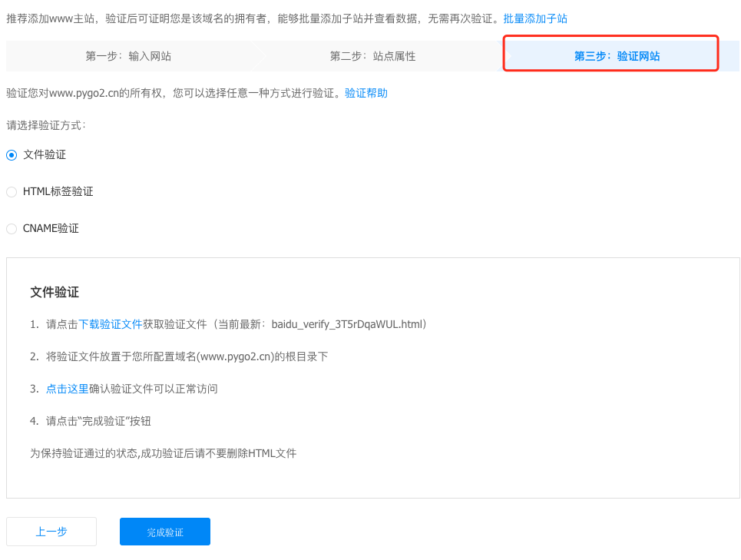Screen dimensions: 741x560
Task: Download file via 下载验证文件 link
Action: 111,324
